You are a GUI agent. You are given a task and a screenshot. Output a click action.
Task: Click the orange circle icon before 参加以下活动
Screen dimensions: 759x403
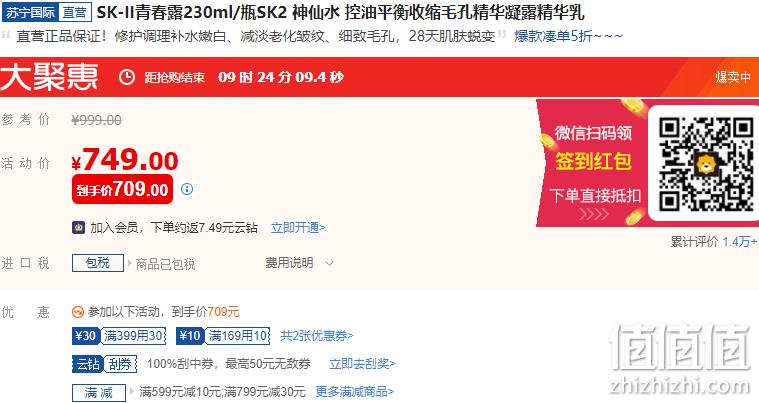[x=77, y=312]
